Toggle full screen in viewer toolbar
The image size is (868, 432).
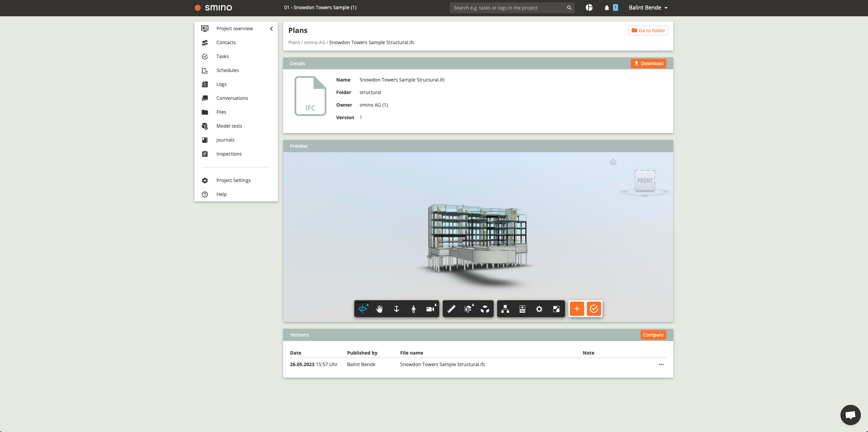556,309
